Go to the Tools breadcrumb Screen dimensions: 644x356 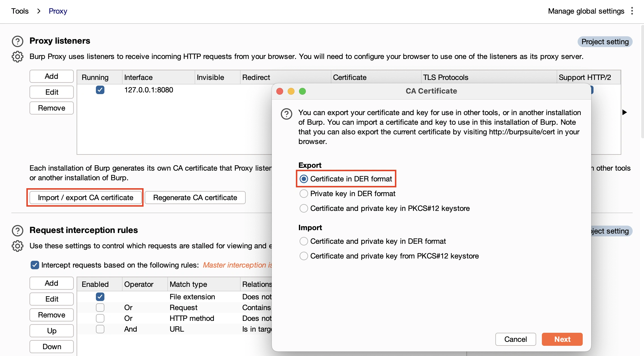[20, 11]
